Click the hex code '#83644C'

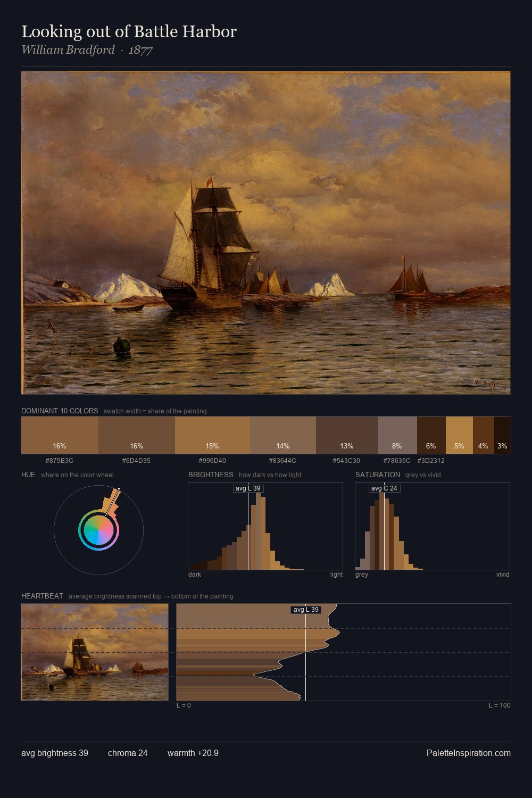[282, 461]
